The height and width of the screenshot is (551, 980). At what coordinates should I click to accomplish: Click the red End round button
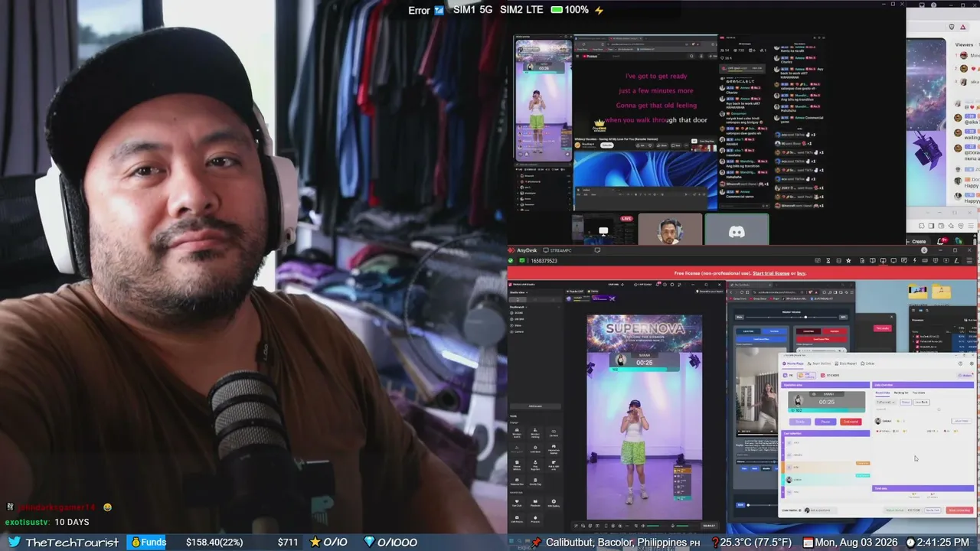click(x=850, y=422)
